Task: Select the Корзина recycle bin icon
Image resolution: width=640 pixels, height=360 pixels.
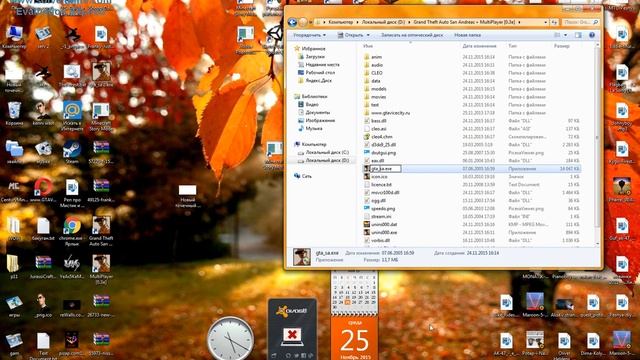Action: pos(14,113)
